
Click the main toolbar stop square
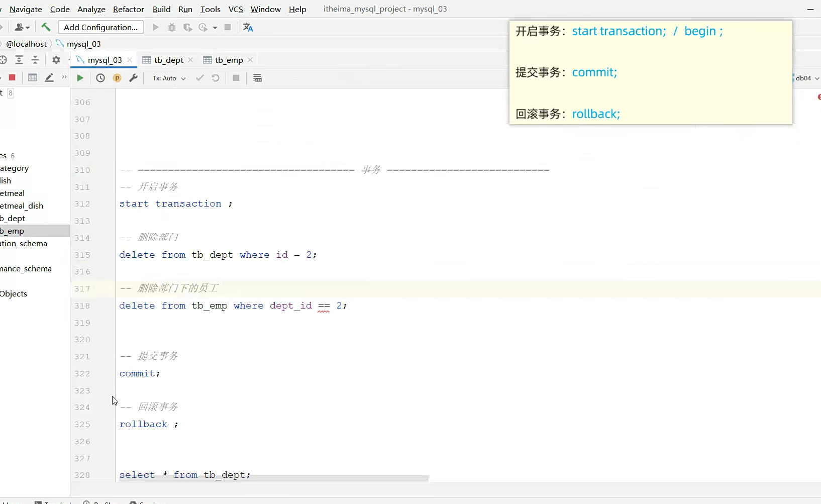coord(228,27)
